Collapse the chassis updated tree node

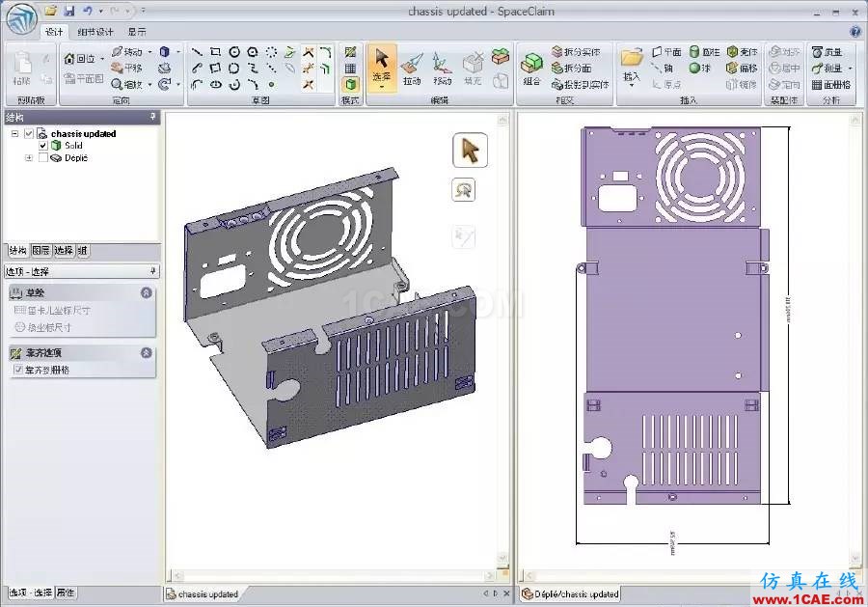pos(15,134)
